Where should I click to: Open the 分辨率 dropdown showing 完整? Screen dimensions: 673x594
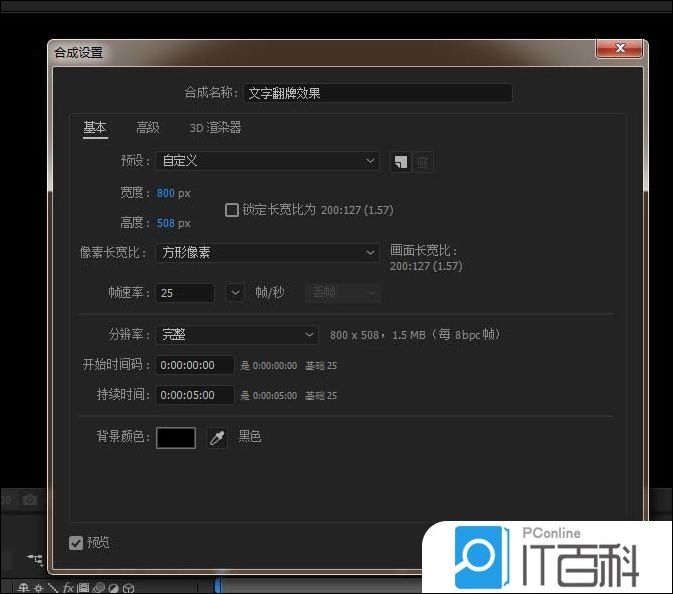point(237,334)
